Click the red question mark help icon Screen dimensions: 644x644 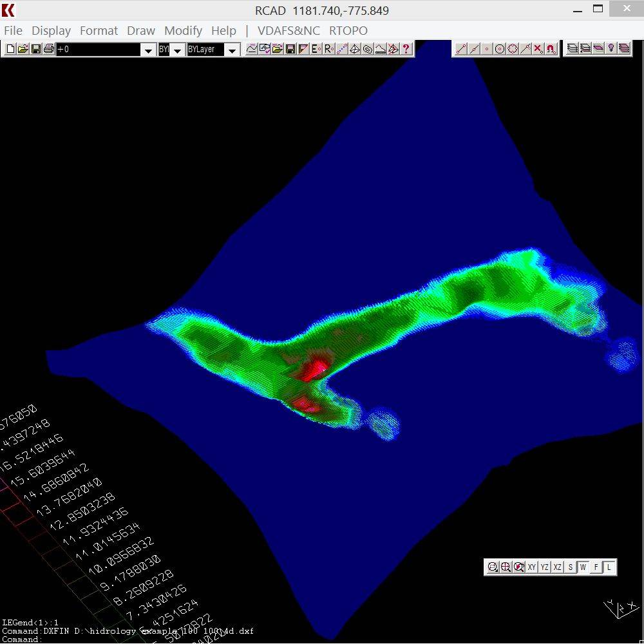[406, 49]
